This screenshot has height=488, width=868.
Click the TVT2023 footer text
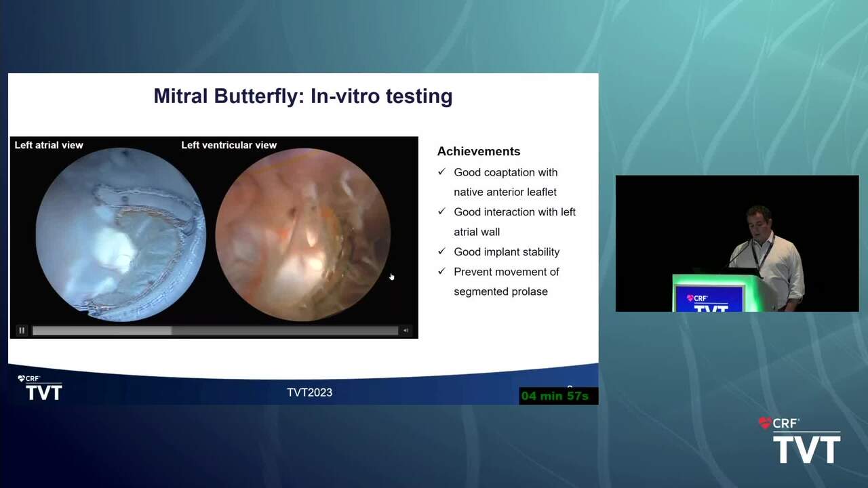click(x=309, y=392)
